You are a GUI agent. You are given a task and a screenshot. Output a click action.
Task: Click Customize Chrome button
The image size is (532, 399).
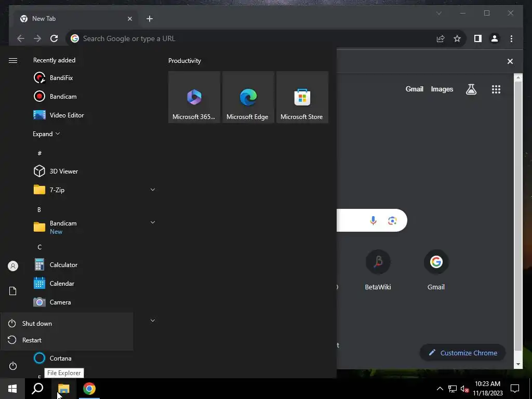463,353
